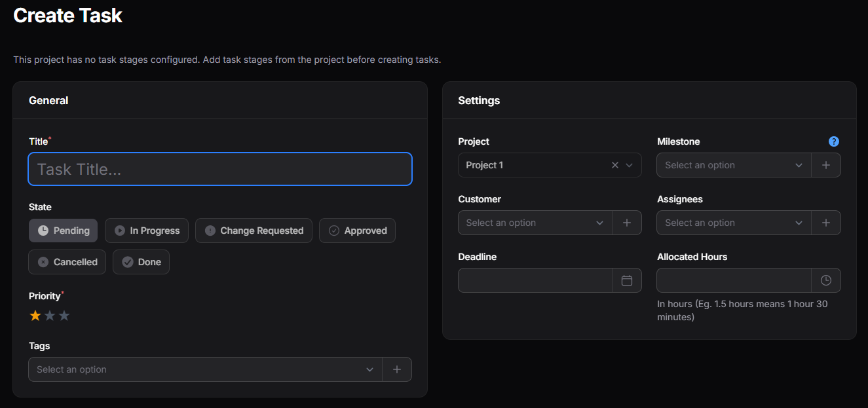The height and width of the screenshot is (408, 868).
Task: Click the Milestone help question mark icon
Action: 834,141
